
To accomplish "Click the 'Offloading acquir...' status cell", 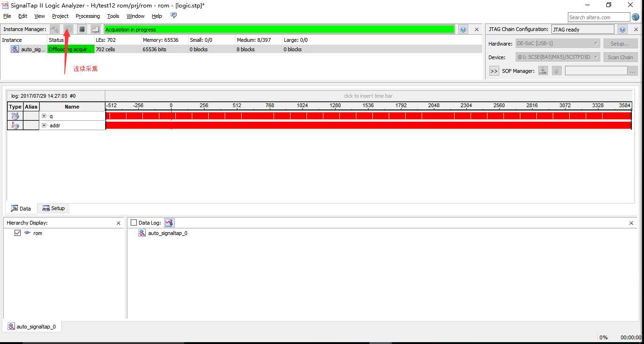I will click(71, 49).
